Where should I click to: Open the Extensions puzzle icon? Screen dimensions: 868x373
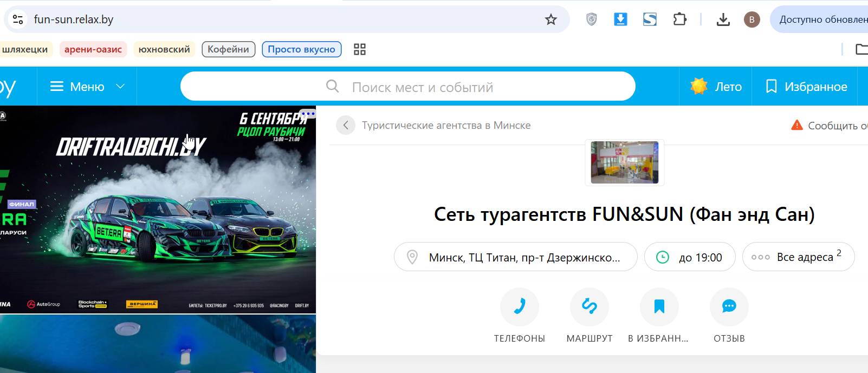click(679, 19)
